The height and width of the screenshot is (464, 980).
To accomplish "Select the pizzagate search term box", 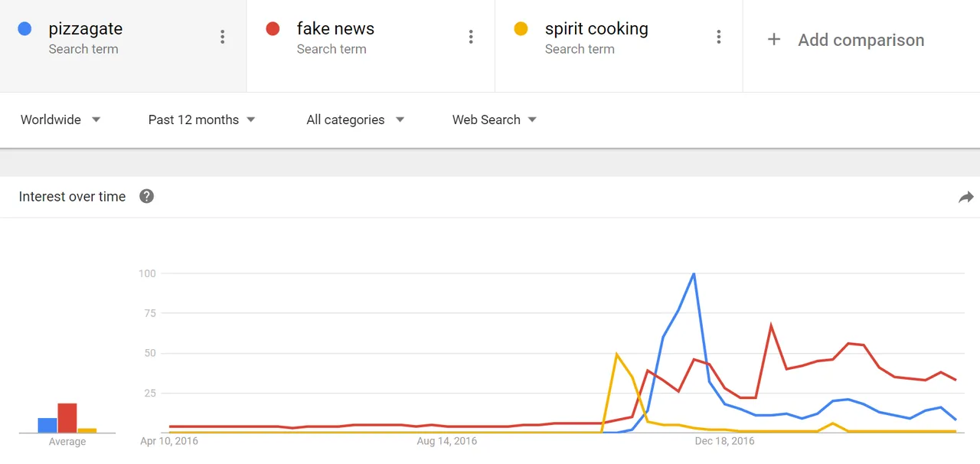I will coord(123,46).
